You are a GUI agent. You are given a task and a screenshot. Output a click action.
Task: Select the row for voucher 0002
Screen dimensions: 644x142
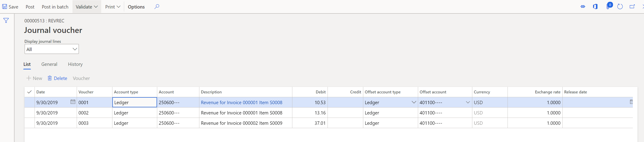coord(29,113)
